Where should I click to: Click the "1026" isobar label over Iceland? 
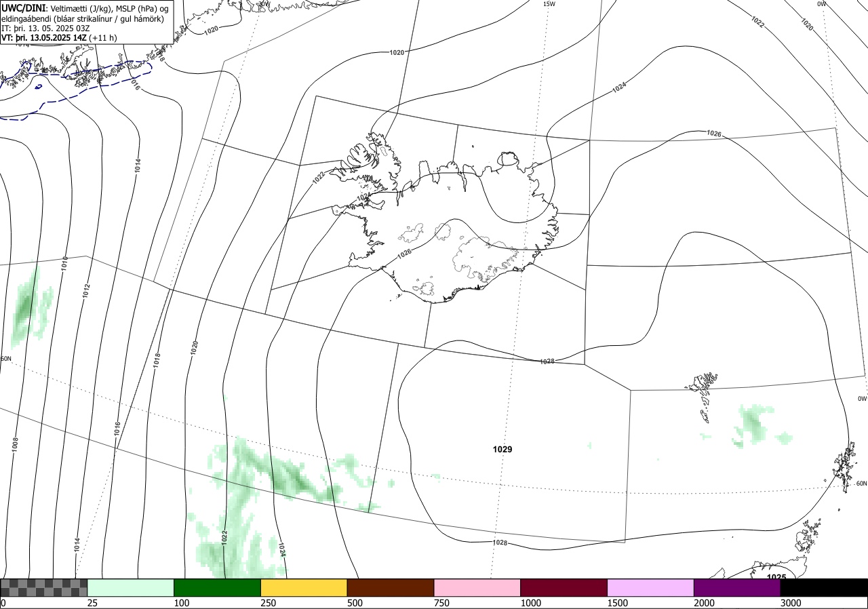pyautogui.click(x=404, y=254)
